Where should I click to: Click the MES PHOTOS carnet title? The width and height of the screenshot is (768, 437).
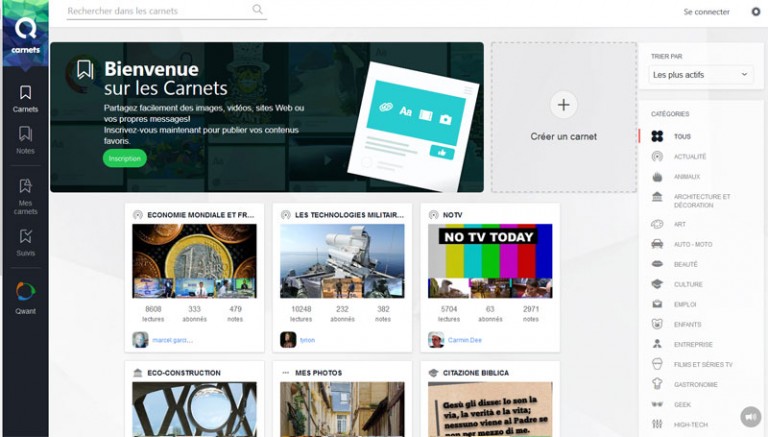[x=318, y=373]
